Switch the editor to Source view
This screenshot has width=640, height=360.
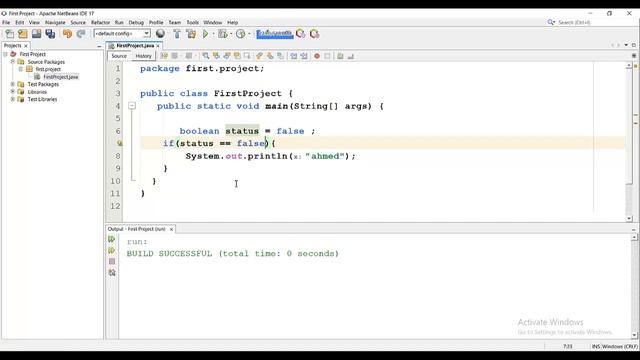[119, 56]
